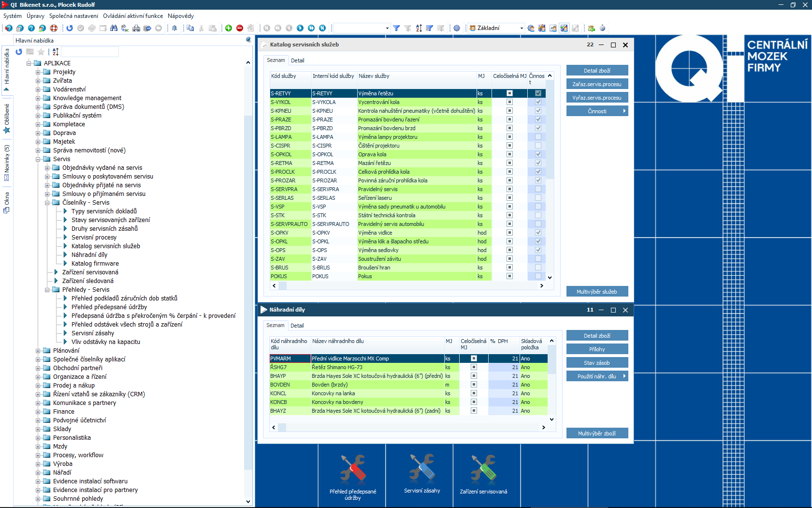The height and width of the screenshot is (508, 812).
Task: Click the Multivýběr zboží button
Action: (597, 433)
